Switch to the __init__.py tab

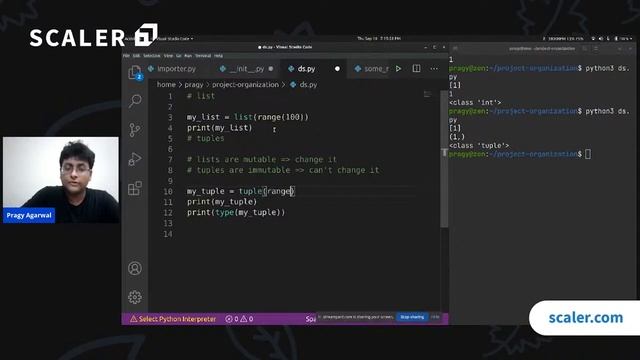click(x=246, y=69)
